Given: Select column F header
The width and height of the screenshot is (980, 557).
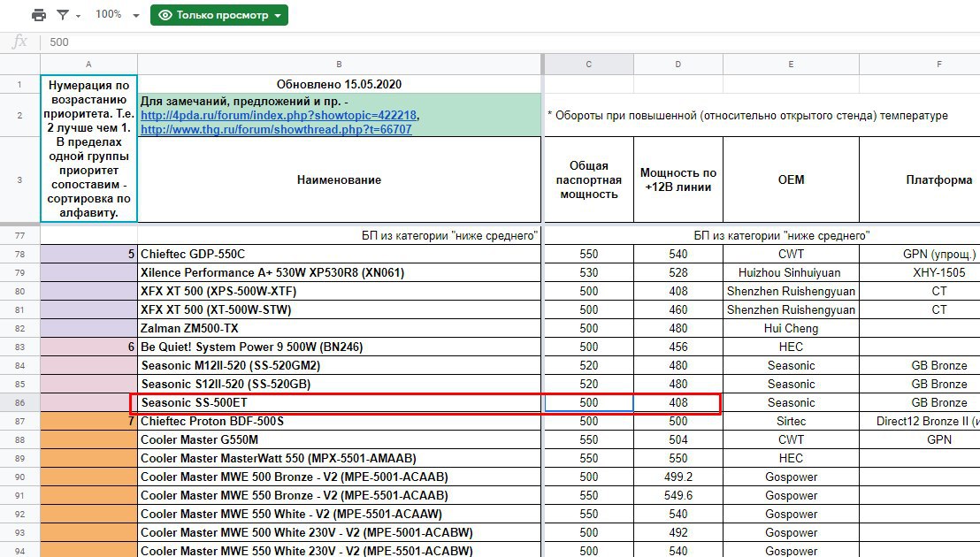Looking at the screenshot, I should (x=920, y=65).
